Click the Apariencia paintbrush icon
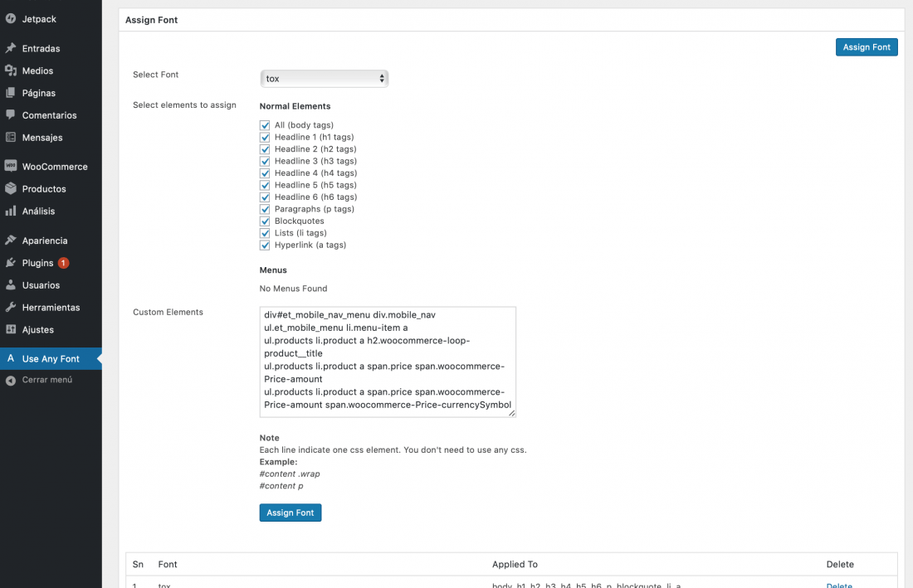 pos(11,240)
